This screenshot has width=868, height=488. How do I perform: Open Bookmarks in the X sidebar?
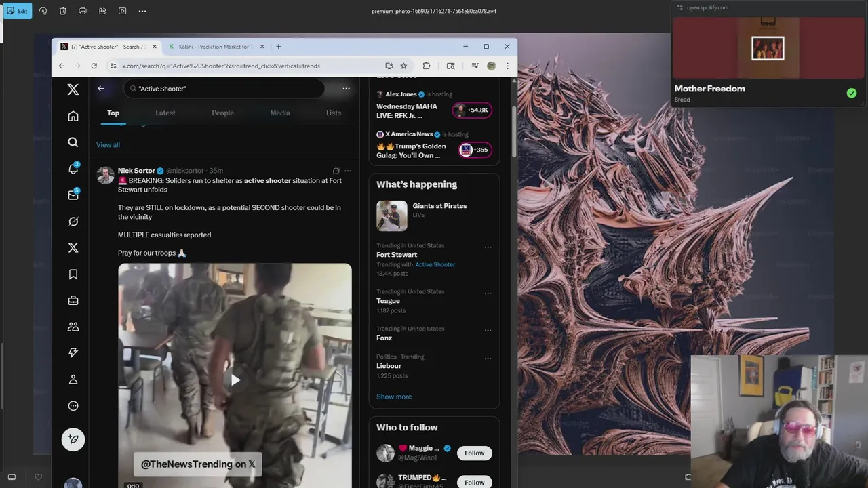pos(73,274)
